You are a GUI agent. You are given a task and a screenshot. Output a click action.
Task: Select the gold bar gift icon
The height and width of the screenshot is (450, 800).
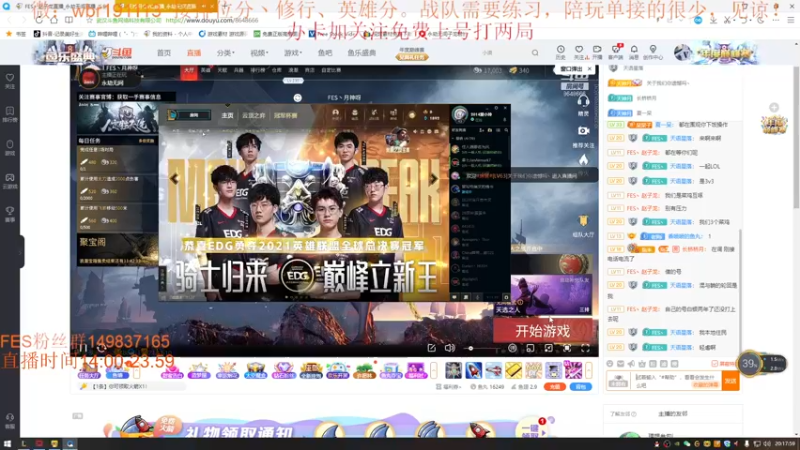tap(513, 370)
